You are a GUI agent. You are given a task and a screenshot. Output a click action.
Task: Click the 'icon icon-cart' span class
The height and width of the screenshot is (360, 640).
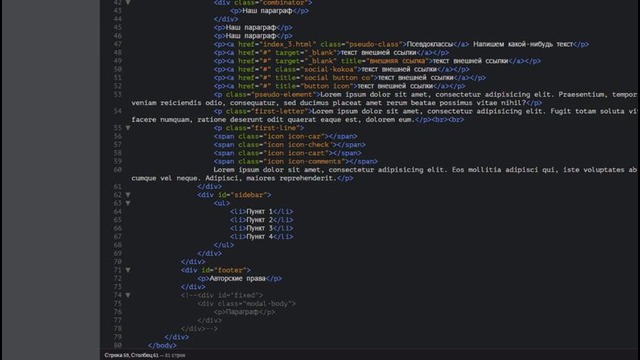296,153
